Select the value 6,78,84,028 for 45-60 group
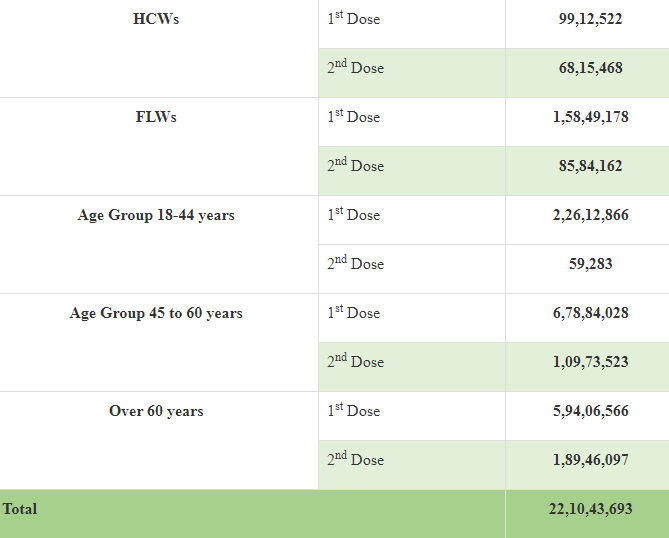 point(590,313)
